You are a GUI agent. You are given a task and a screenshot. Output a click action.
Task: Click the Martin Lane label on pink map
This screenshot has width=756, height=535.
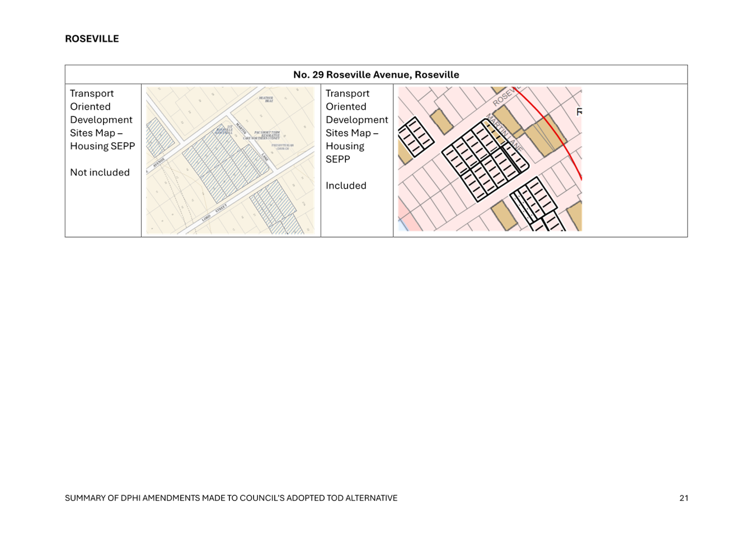pos(505,133)
